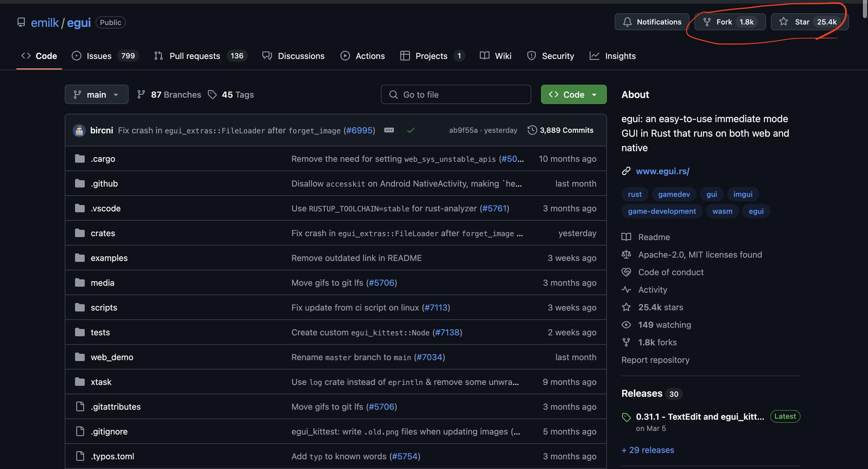Click bircni's avatar in the latest commit
The width and height of the screenshot is (868, 469).
pos(79,130)
